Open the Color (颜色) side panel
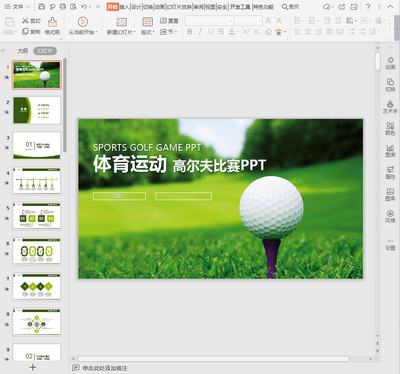The height and width of the screenshot is (374, 400). (390, 129)
